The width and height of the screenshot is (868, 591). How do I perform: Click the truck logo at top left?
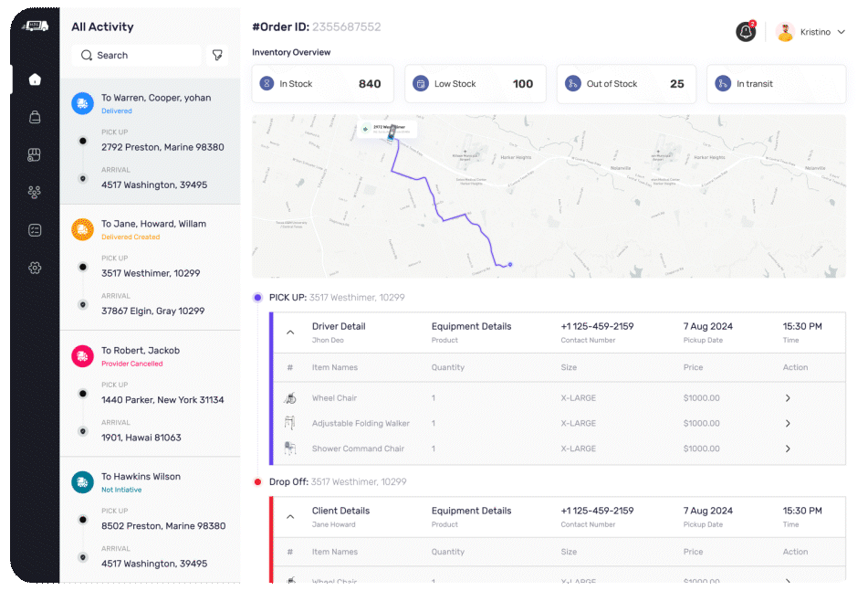[x=35, y=26]
